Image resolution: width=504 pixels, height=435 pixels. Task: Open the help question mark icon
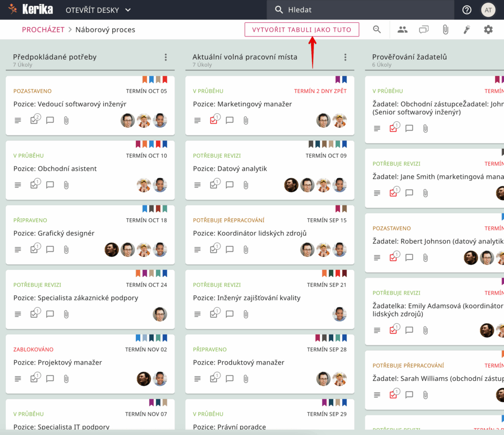click(x=467, y=10)
